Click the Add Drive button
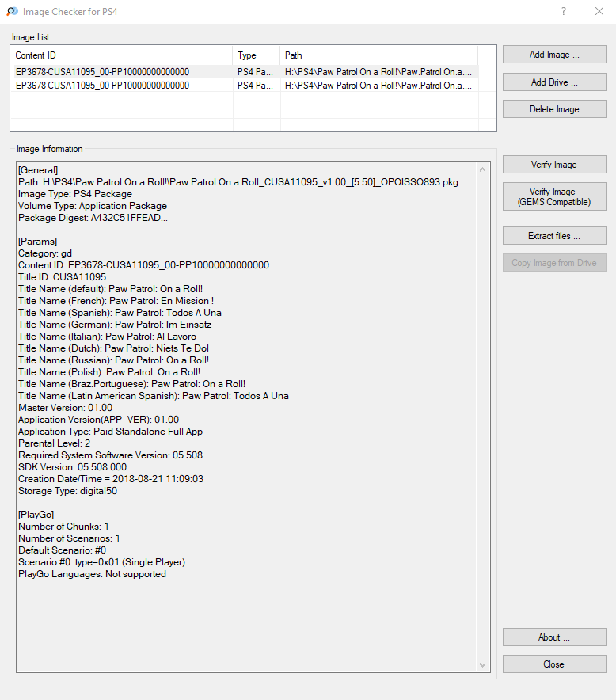The height and width of the screenshot is (700, 616). (x=554, y=82)
